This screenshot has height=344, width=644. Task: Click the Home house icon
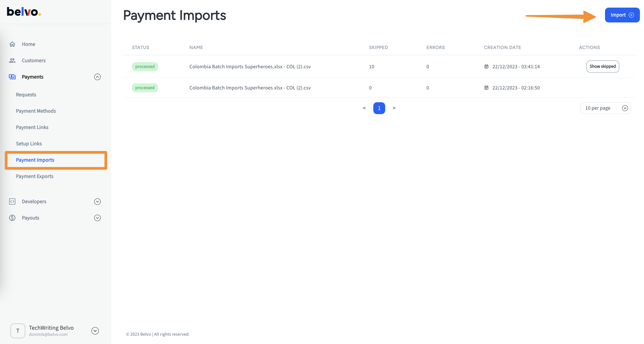pyautogui.click(x=12, y=44)
